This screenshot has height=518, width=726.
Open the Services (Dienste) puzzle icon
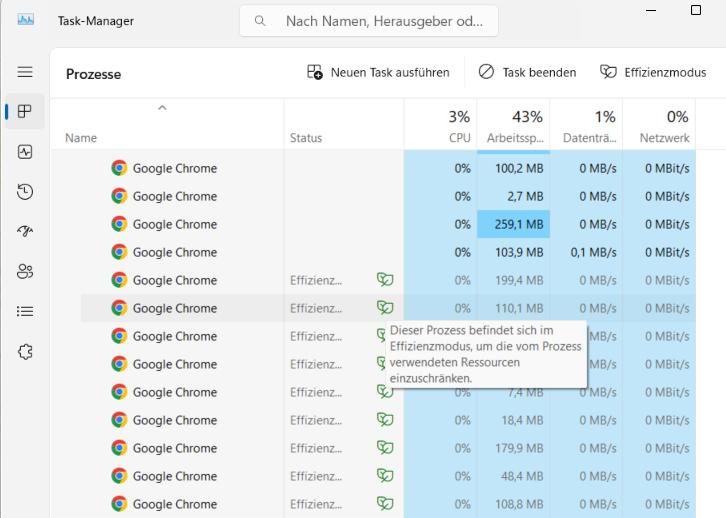tap(25, 351)
